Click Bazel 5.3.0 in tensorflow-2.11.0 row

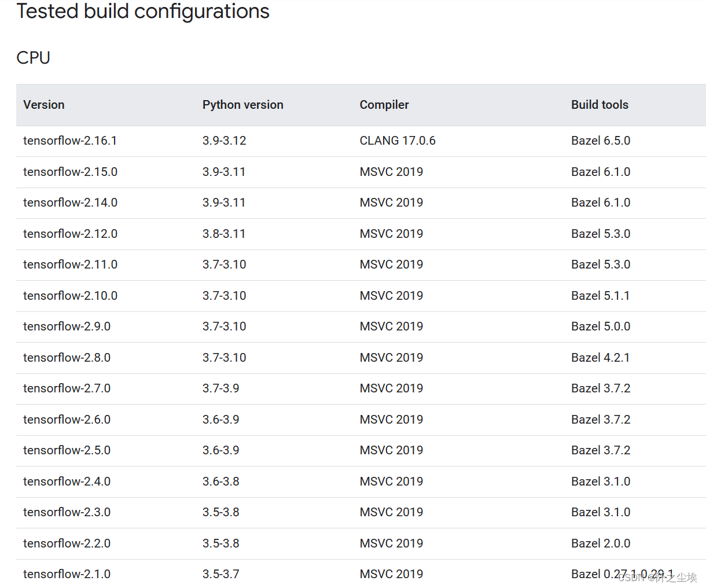[601, 264]
